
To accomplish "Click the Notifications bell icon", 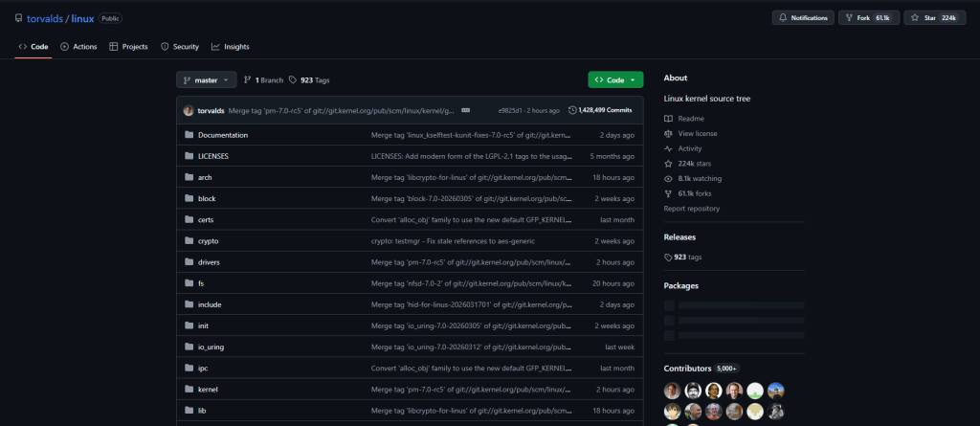I will pos(783,18).
